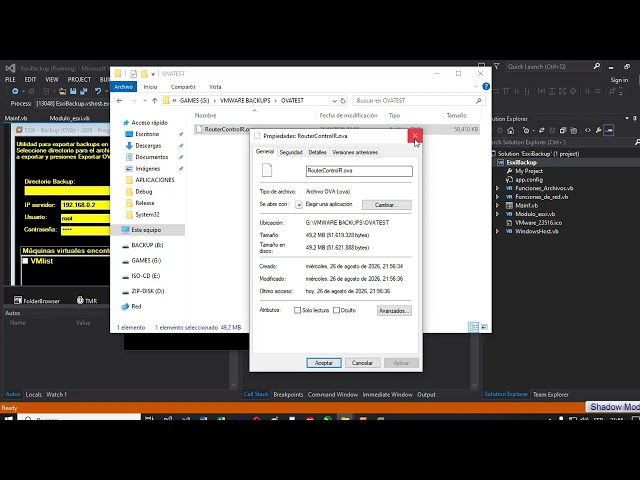Click Navigate Backward icon in Visual Studio toolbar

coord(15,91)
